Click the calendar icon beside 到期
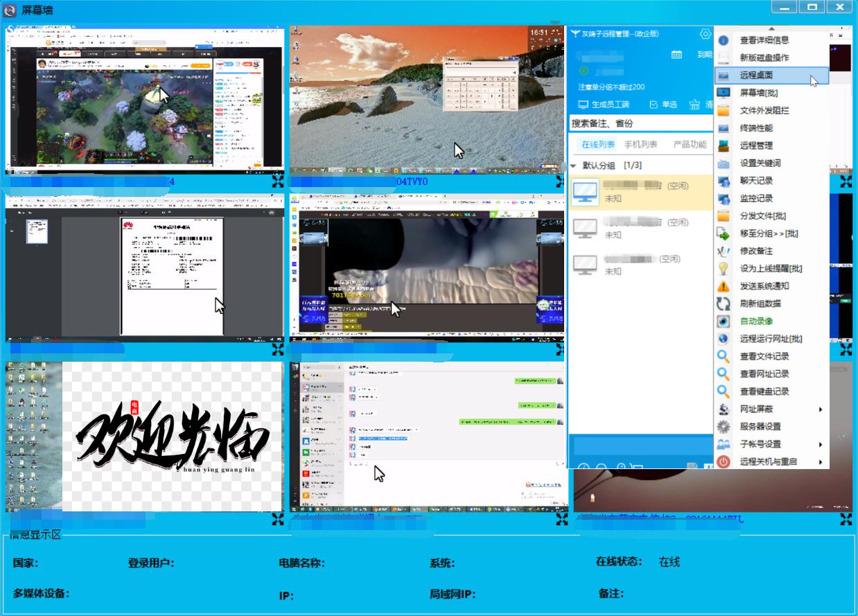 click(676, 54)
